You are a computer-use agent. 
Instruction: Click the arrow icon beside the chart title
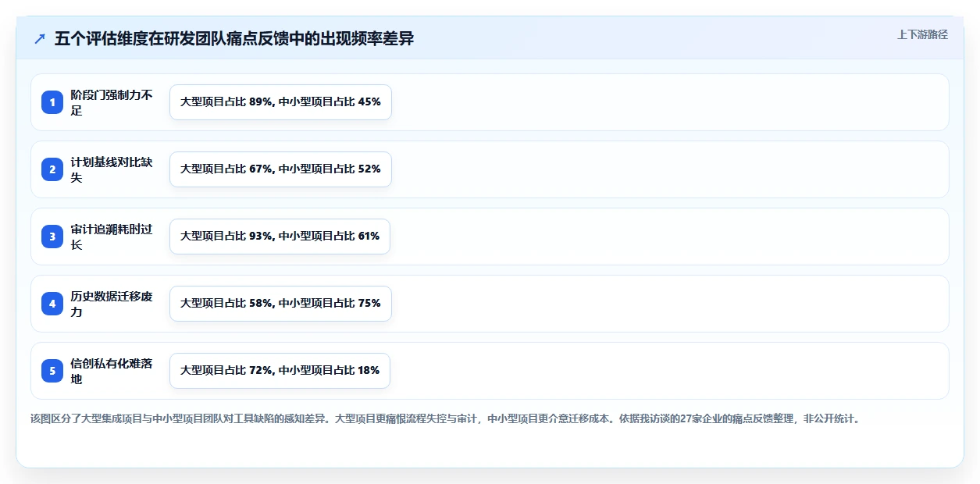point(40,39)
